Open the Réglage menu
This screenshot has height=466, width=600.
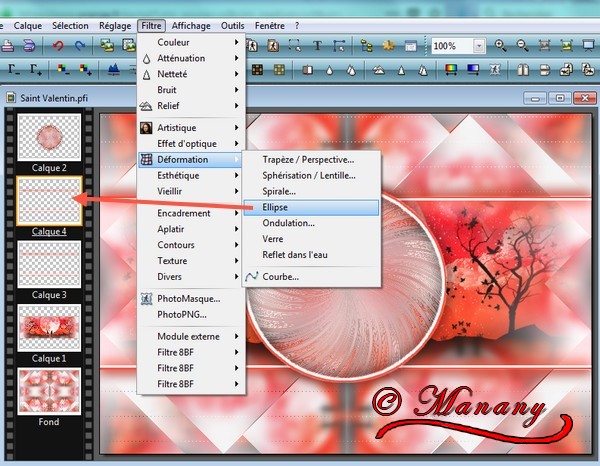click(x=115, y=26)
